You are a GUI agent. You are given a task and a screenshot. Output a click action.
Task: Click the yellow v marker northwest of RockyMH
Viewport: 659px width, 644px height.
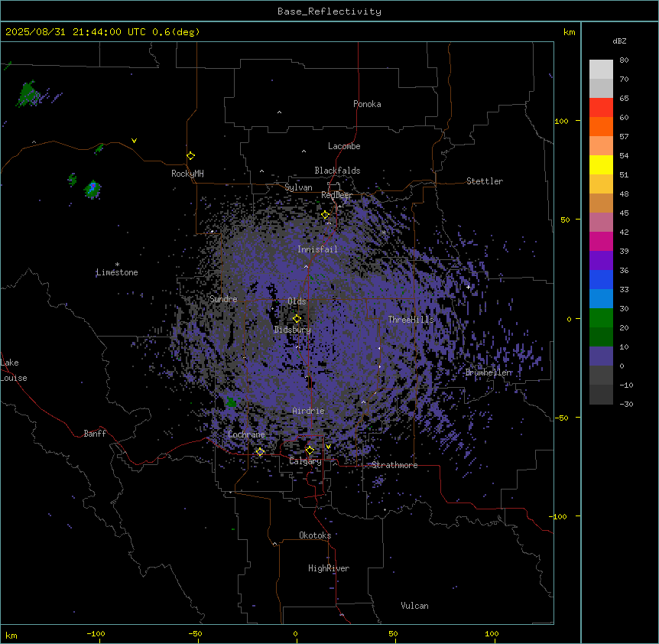click(x=134, y=141)
